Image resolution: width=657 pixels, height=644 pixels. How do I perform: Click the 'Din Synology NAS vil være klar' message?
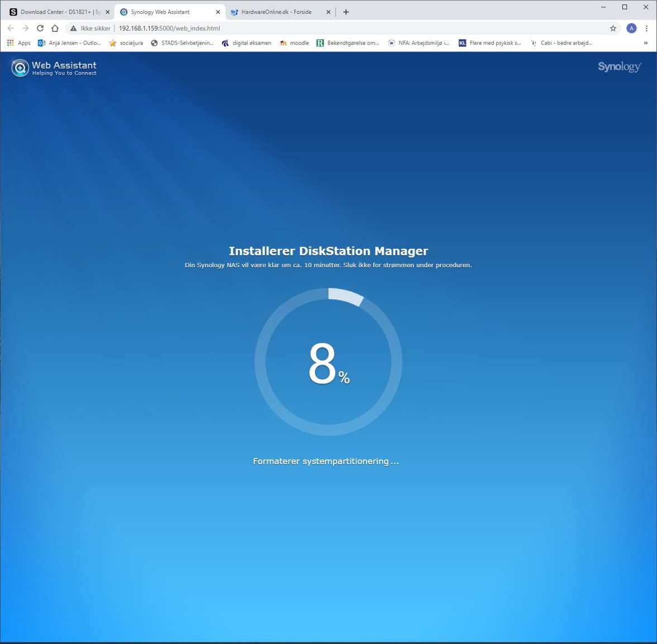click(x=328, y=265)
